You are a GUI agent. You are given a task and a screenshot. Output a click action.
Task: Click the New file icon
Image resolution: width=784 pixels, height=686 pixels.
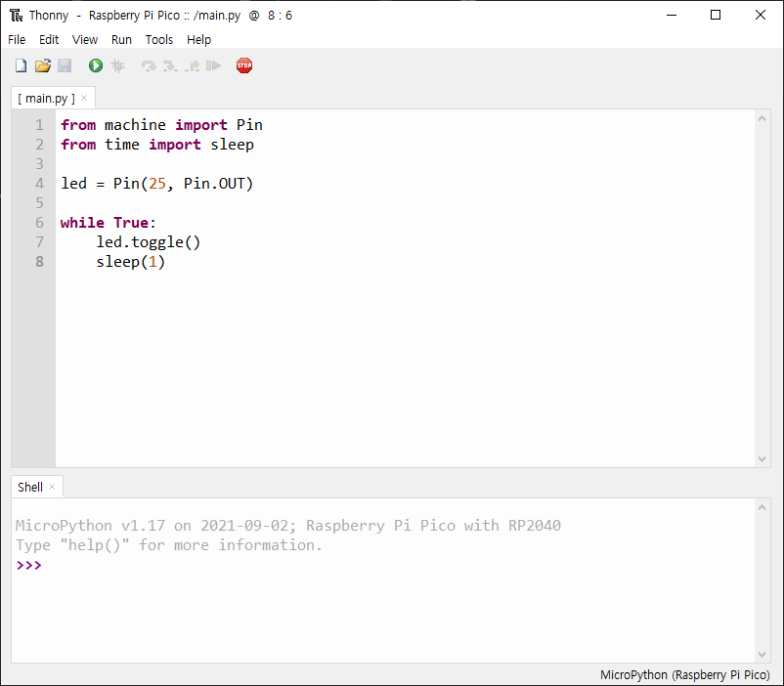pyautogui.click(x=21, y=65)
